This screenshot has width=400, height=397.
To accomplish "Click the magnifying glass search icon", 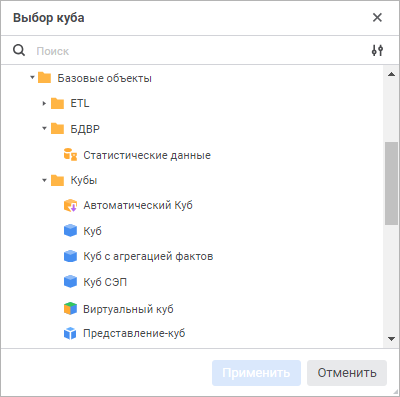I will tap(19, 51).
